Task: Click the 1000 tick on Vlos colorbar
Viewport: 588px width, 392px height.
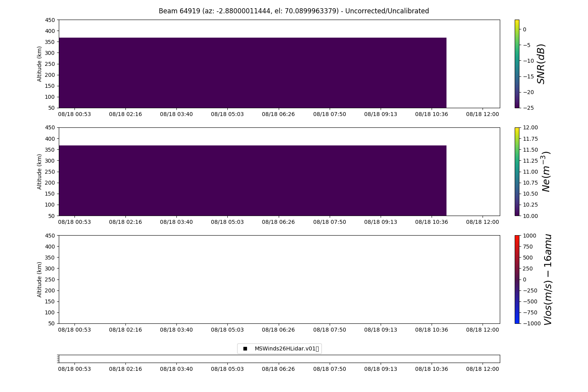Action: pyautogui.click(x=529, y=235)
